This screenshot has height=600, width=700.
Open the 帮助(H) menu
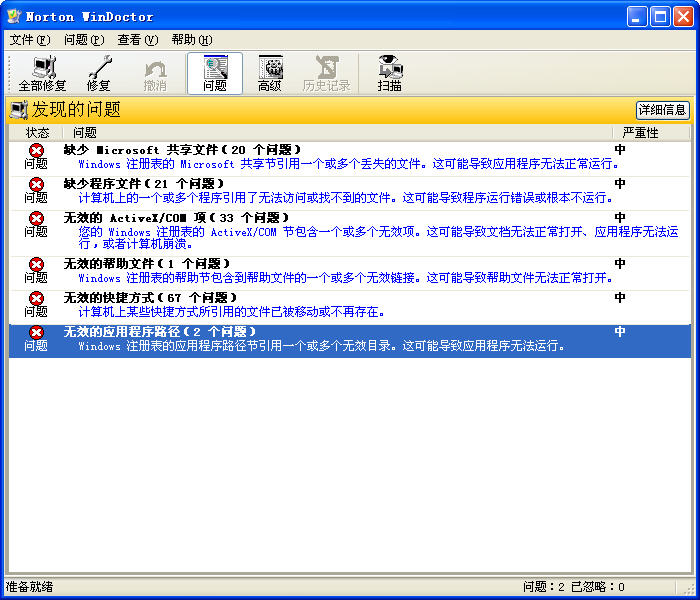[191, 40]
